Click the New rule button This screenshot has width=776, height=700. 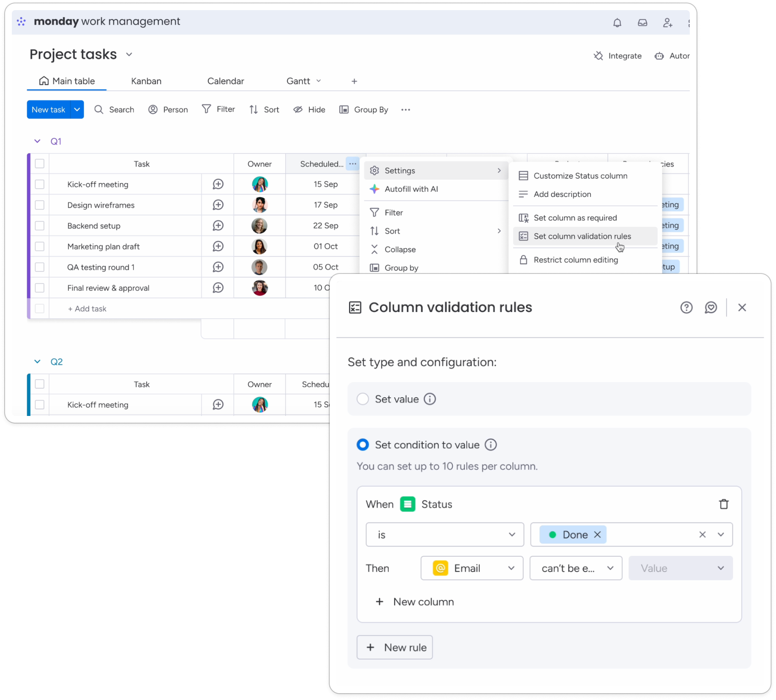pyautogui.click(x=395, y=647)
